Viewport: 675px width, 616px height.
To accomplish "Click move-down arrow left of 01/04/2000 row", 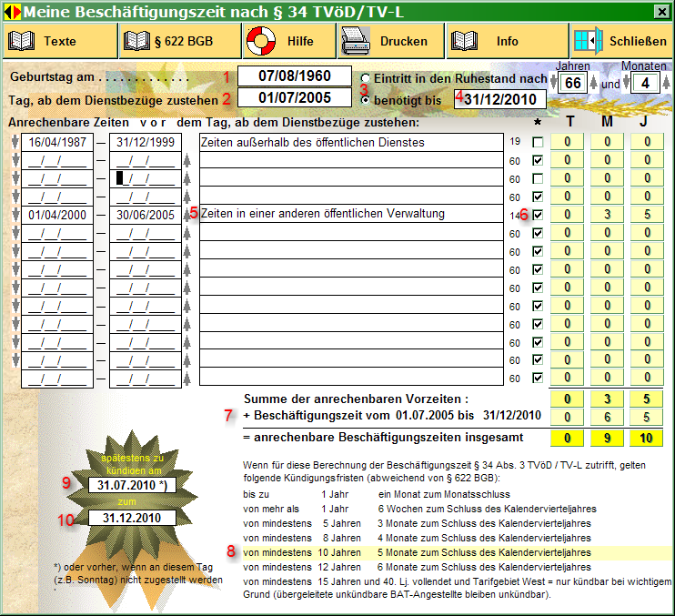I will [15, 215].
